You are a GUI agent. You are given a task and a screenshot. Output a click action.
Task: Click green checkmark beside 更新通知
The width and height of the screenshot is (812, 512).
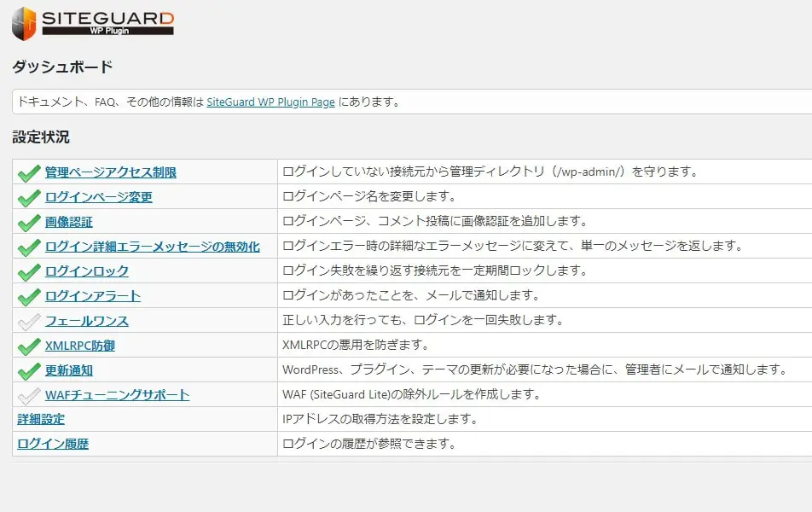click(x=29, y=371)
